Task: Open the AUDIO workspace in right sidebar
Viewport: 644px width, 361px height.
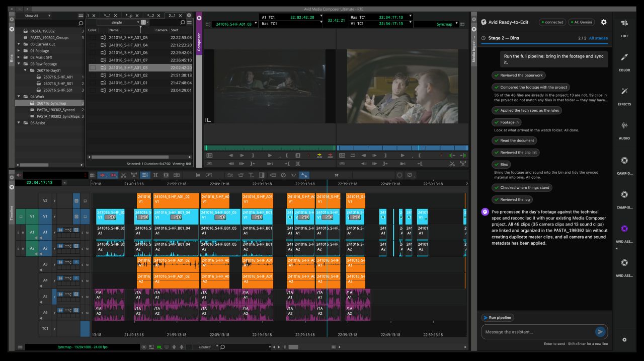Action: click(624, 129)
